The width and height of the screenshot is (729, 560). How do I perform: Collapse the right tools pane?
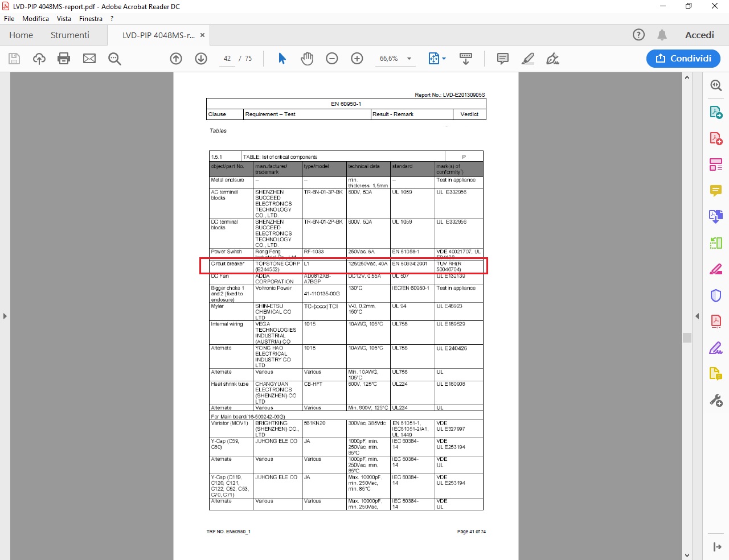pos(697,316)
